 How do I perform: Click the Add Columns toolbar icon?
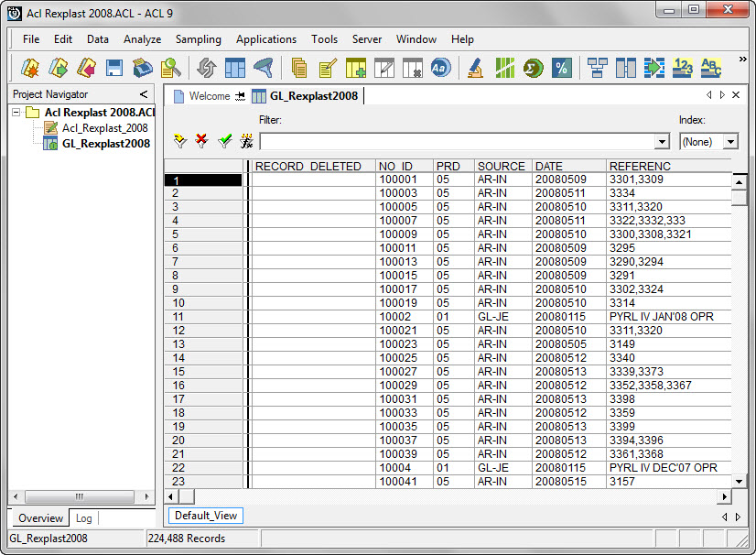coord(356,68)
